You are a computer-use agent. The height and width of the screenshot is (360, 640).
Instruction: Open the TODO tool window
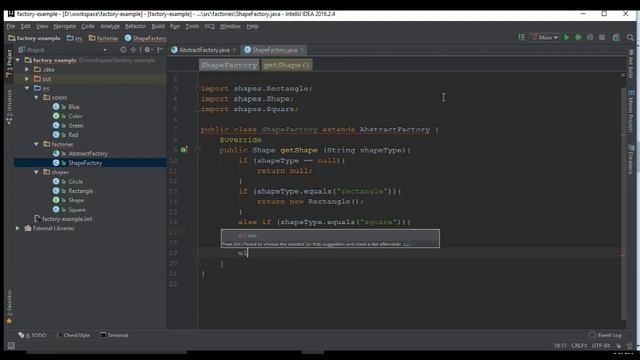[32, 335]
